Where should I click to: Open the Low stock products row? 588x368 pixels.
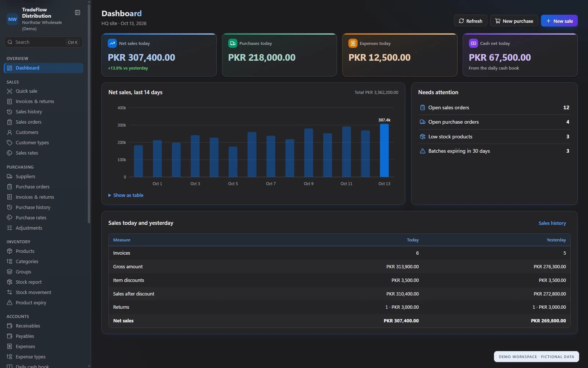click(494, 137)
